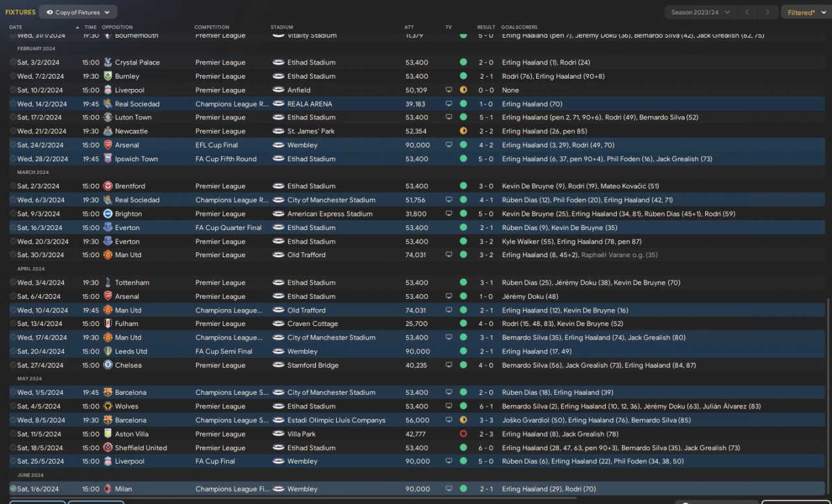Open the FA Cup Fifth Round competition link
This screenshot has width=832, height=504.
point(226,158)
